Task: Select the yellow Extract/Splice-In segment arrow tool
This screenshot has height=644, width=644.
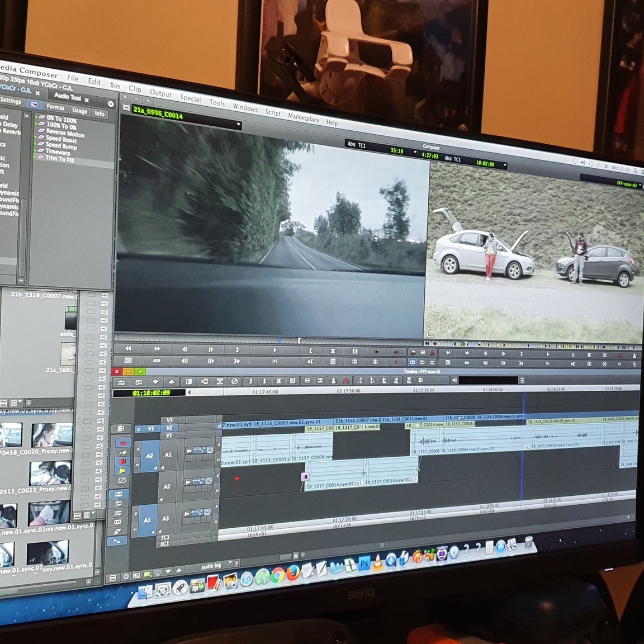Action: 121,452
